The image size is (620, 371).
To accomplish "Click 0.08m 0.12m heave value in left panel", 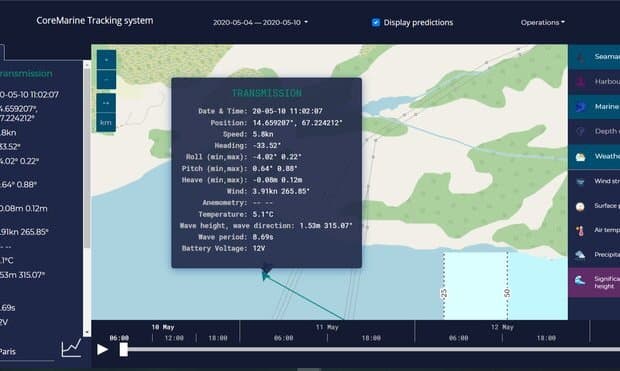I will [x=24, y=208].
